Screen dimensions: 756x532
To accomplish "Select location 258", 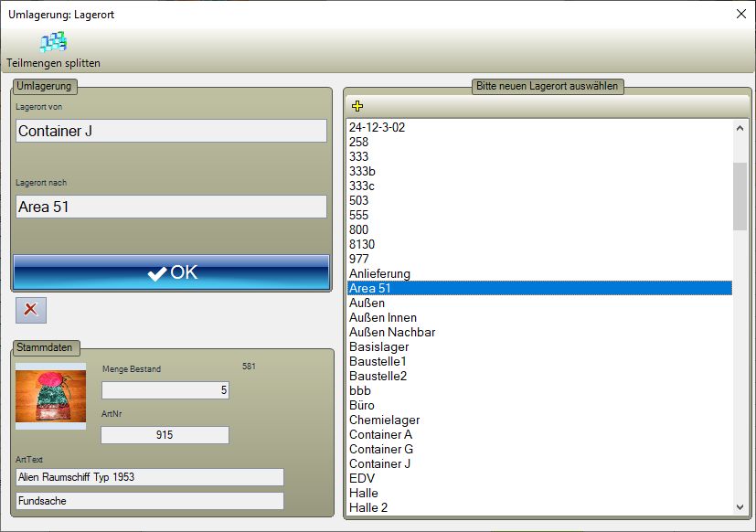I will (539, 142).
